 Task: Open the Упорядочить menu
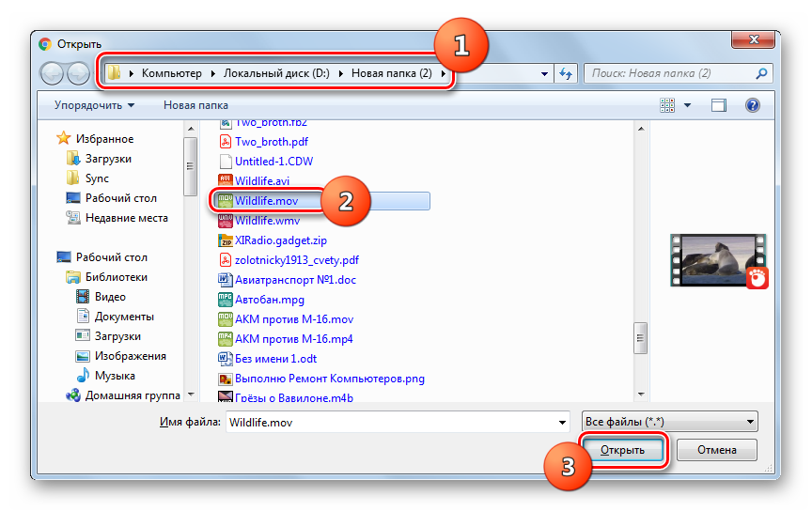(x=94, y=105)
